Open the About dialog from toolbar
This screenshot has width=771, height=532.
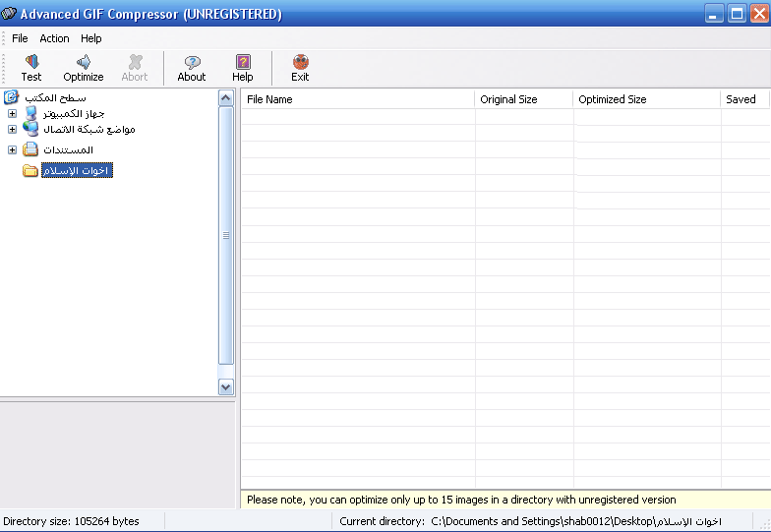coord(191,69)
